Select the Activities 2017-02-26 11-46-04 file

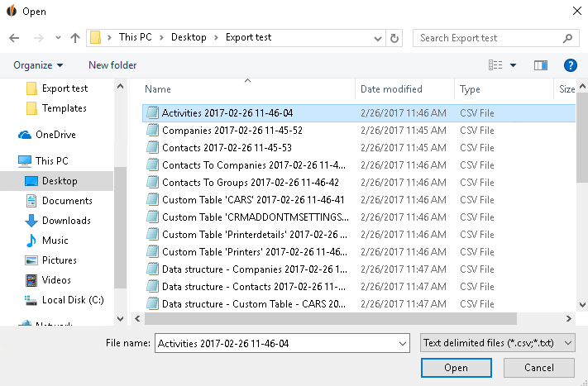tap(359, 113)
